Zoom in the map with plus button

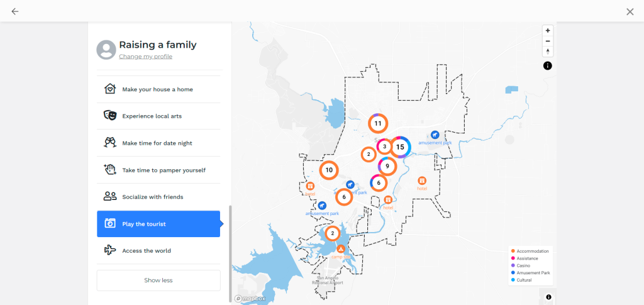pos(548,30)
